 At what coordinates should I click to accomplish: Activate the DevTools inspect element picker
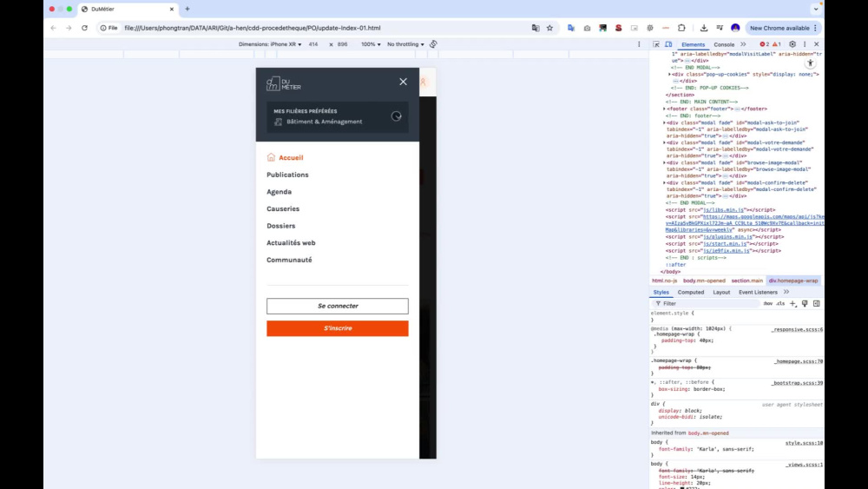656,44
